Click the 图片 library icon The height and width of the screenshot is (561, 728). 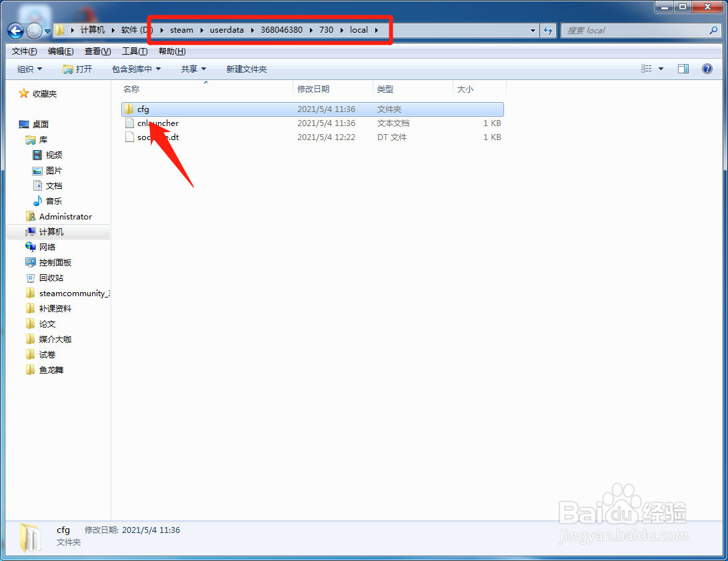[37, 171]
